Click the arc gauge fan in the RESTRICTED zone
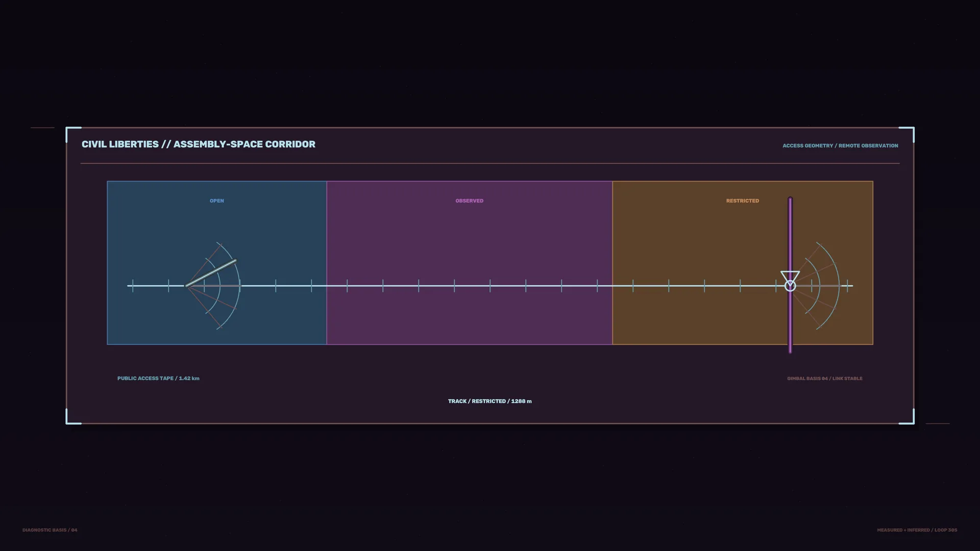The image size is (980, 551). pos(815,286)
